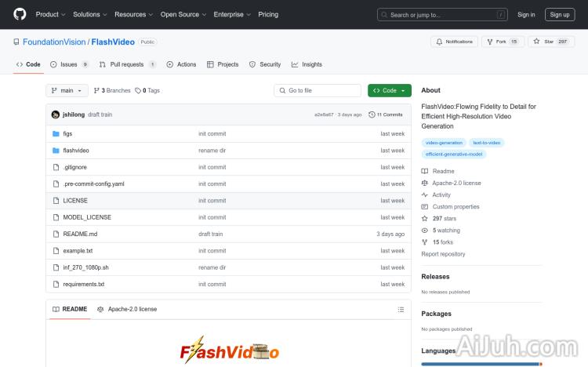Image resolution: width=588 pixels, height=367 pixels.
Task: Switch to the Insights tab
Action: point(307,64)
